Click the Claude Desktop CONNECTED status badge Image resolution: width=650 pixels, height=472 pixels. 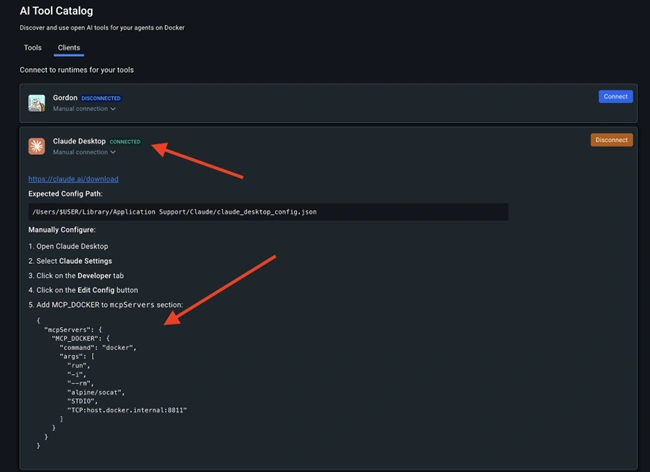tap(125, 142)
